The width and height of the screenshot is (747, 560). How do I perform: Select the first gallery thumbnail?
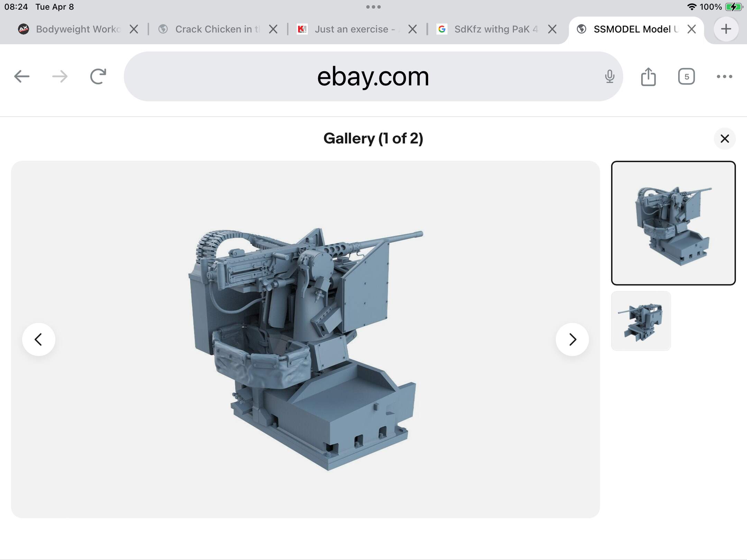pyautogui.click(x=673, y=223)
